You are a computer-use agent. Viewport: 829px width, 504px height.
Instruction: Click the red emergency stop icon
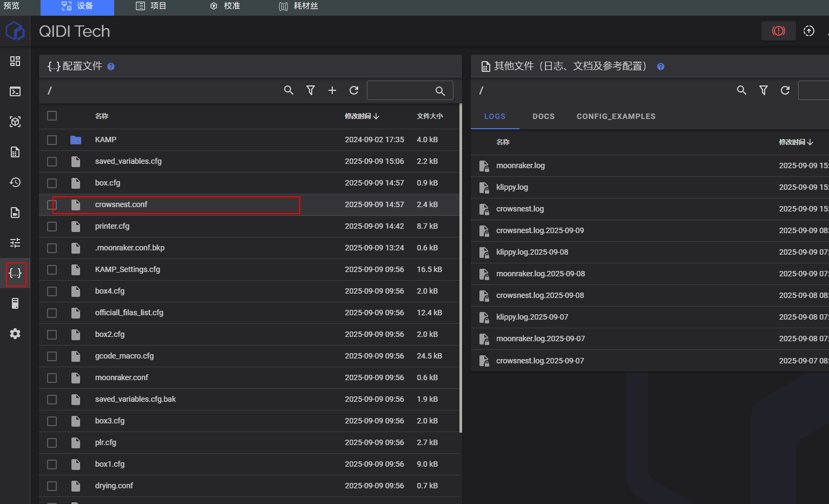tap(778, 31)
